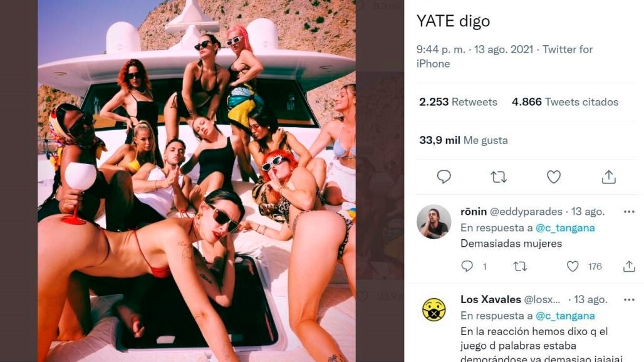This screenshot has height=362, width=644.
Task: Open the three-dot menu on Los Xavales' reply
Action: coord(629,299)
